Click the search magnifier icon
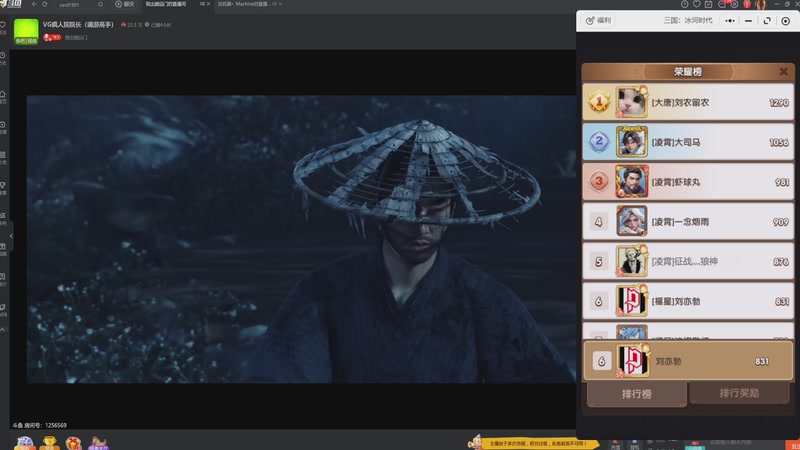The width and height of the screenshot is (800, 450). pos(100,5)
